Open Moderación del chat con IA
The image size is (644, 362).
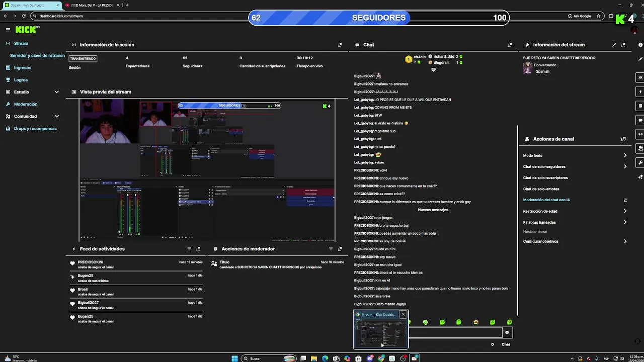pos(546,200)
